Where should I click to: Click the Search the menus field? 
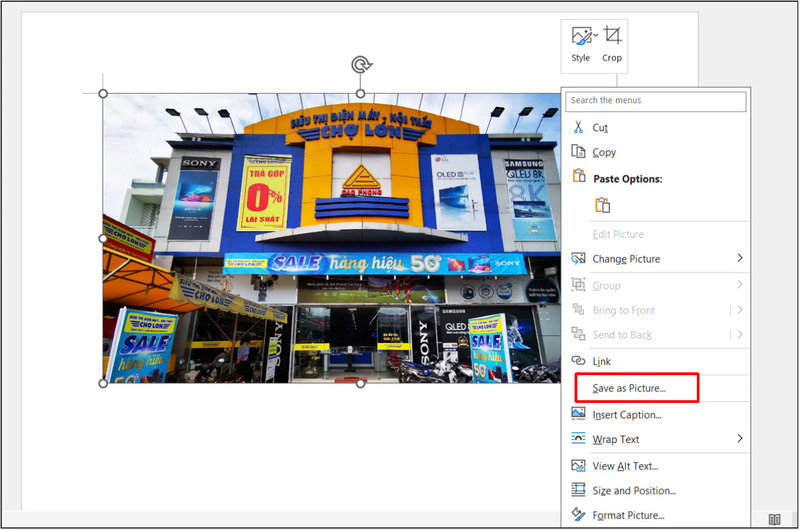(656, 101)
